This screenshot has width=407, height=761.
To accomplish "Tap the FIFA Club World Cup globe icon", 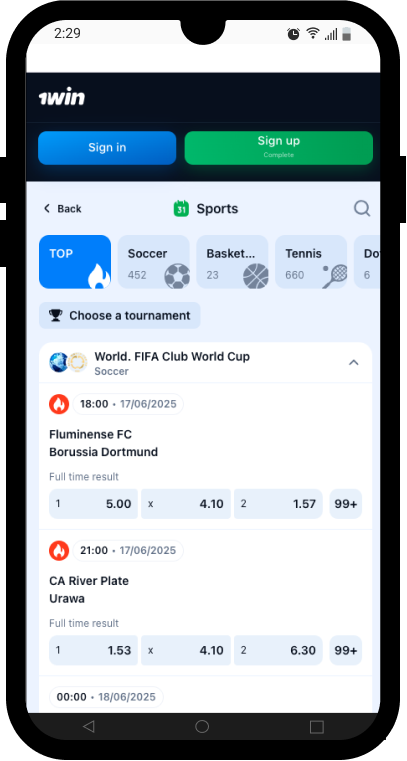I will (59, 363).
